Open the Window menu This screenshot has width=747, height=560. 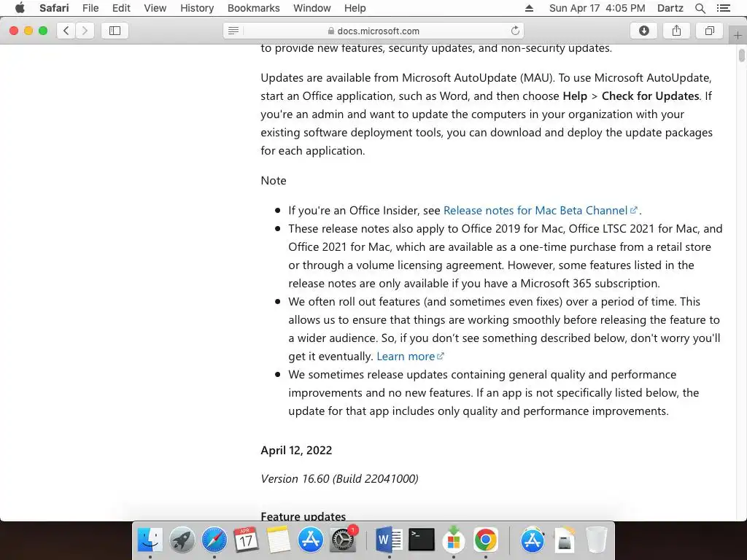pyautogui.click(x=312, y=8)
